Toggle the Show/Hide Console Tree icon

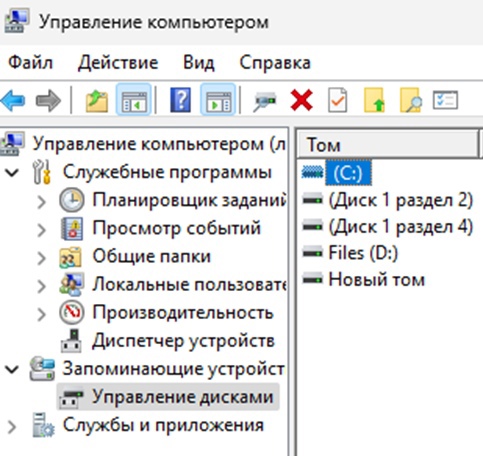coord(134,100)
